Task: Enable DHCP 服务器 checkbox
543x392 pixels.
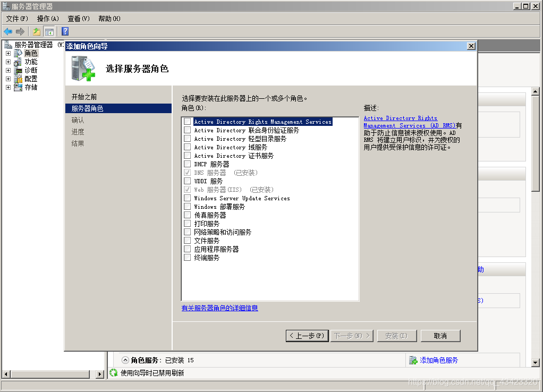Action: [x=188, y=164]
